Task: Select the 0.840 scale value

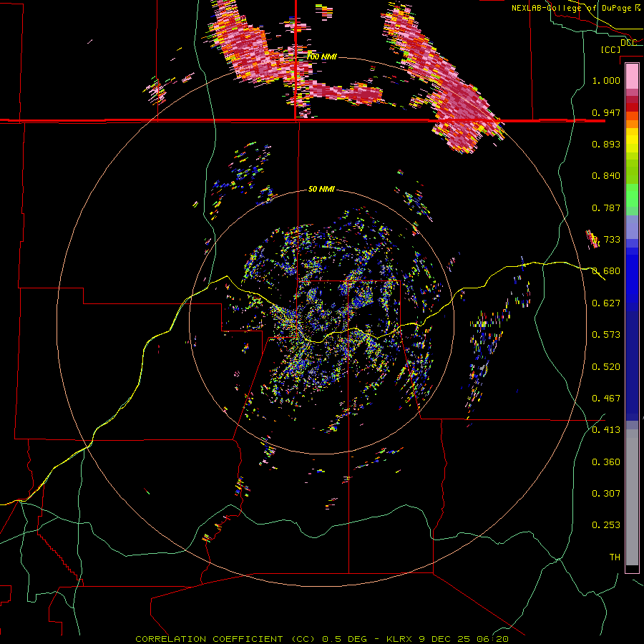Action: [x=606, y=176]
